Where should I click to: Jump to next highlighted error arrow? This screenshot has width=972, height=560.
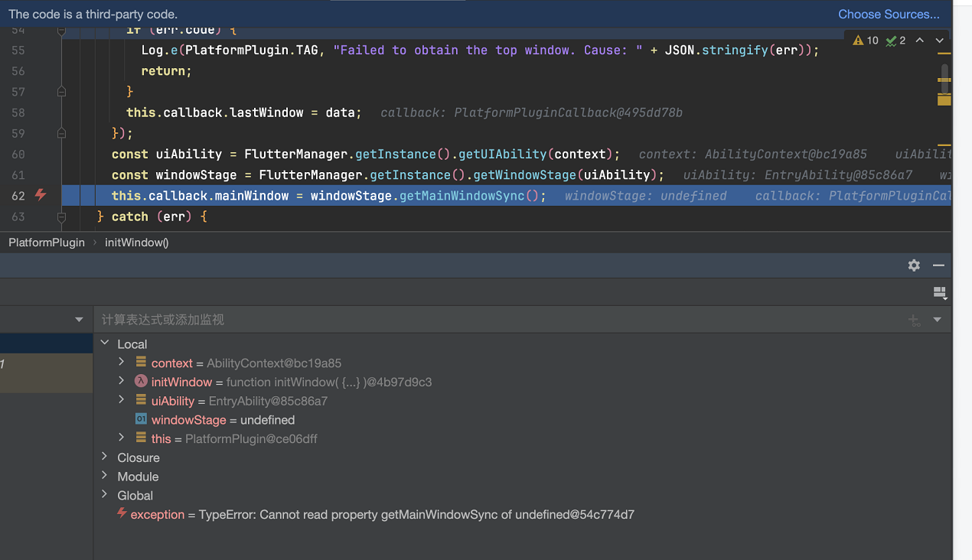tap(939, 41)
